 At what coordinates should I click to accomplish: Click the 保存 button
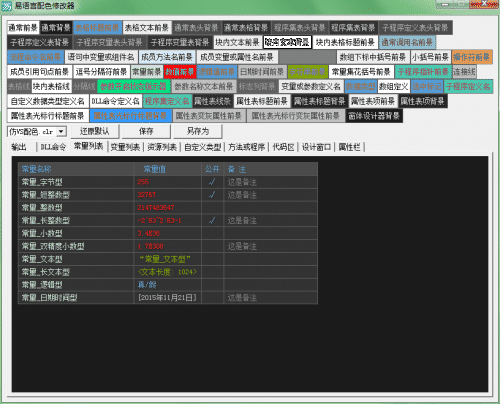(x=146, y=131)
